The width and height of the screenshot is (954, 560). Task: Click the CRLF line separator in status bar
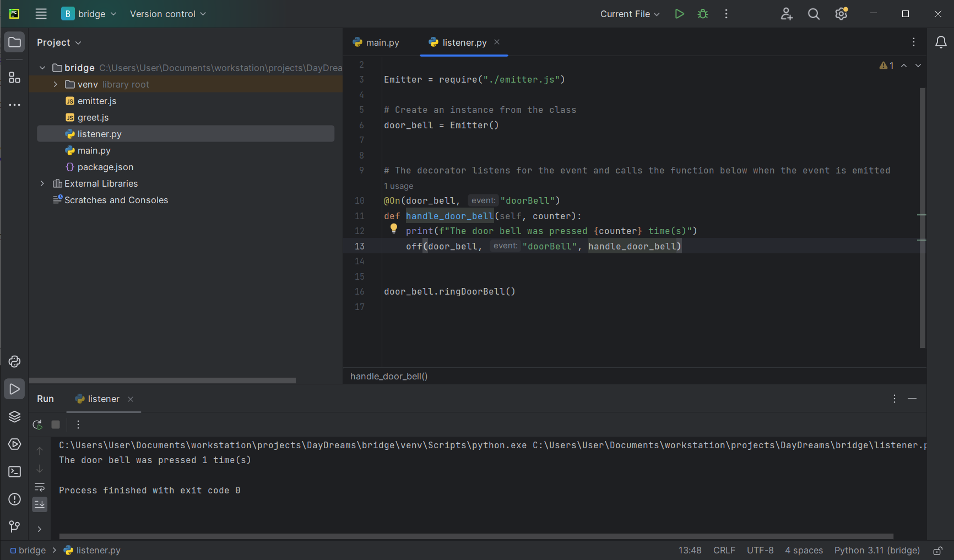point(724,551)
